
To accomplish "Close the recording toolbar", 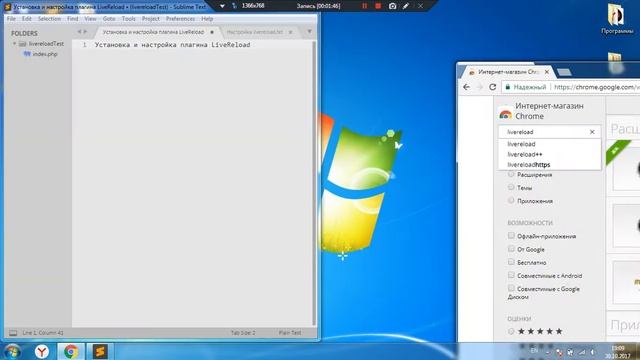I will click(420, 6).
